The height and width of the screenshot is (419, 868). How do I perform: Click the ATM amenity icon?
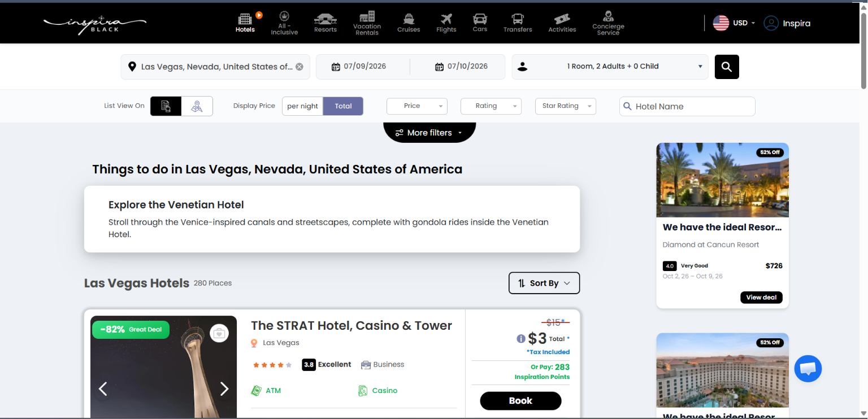point(257,390)
